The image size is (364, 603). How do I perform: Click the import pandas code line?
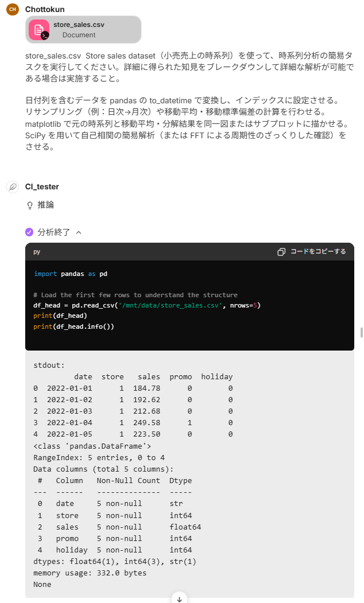tap(71, 274)
